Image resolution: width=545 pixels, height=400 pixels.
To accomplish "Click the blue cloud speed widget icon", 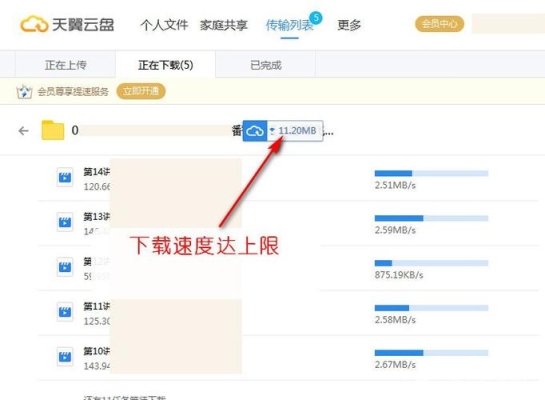I will pos(255,131).
